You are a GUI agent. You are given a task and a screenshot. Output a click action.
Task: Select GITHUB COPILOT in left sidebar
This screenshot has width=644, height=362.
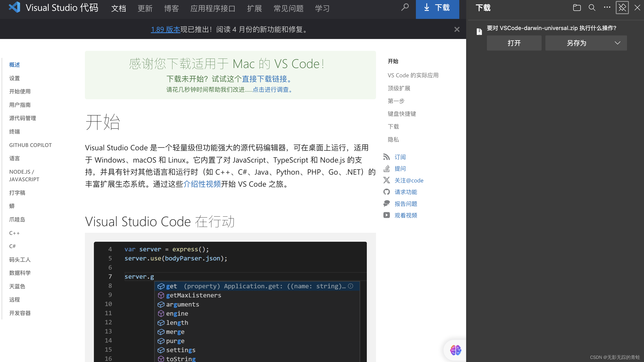tap(30, 145)
